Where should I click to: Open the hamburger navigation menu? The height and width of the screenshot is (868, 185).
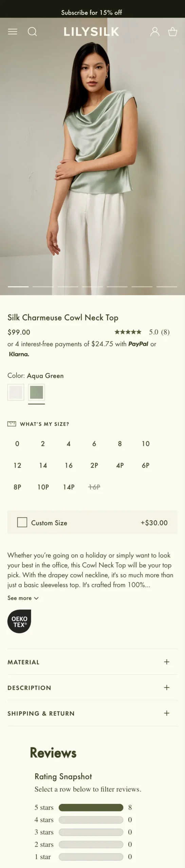[x=13, y=32]
